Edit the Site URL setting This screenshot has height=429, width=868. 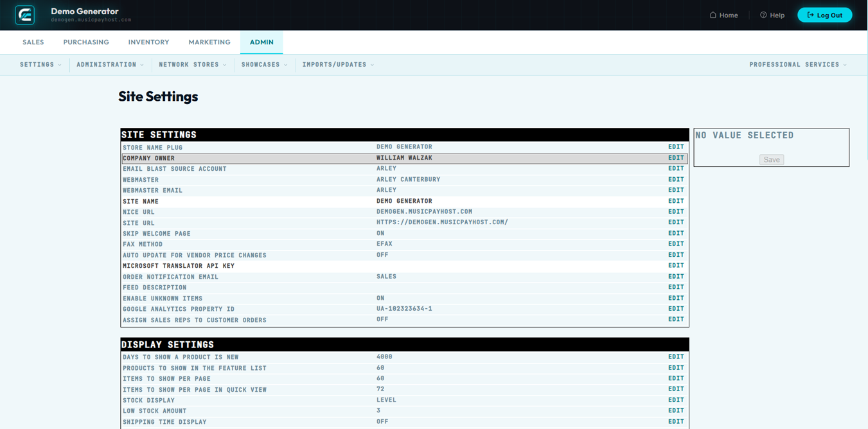pyautogui.click(x=676, y=222)
